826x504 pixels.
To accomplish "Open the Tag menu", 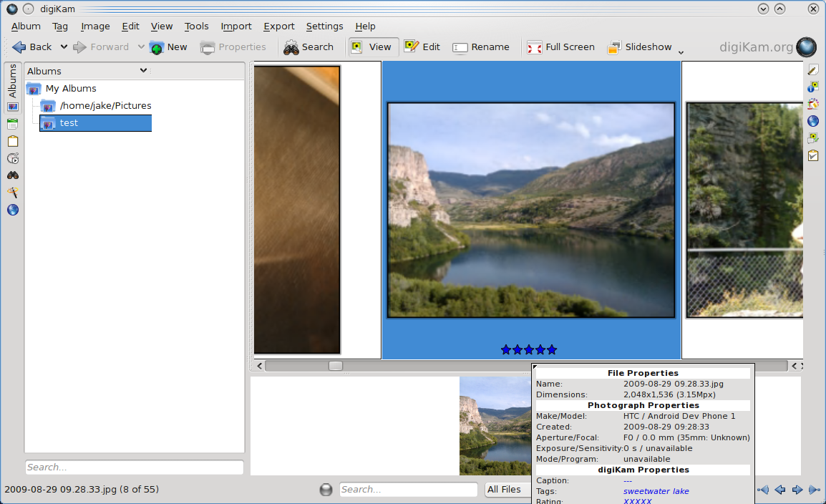I will point(60,26).
